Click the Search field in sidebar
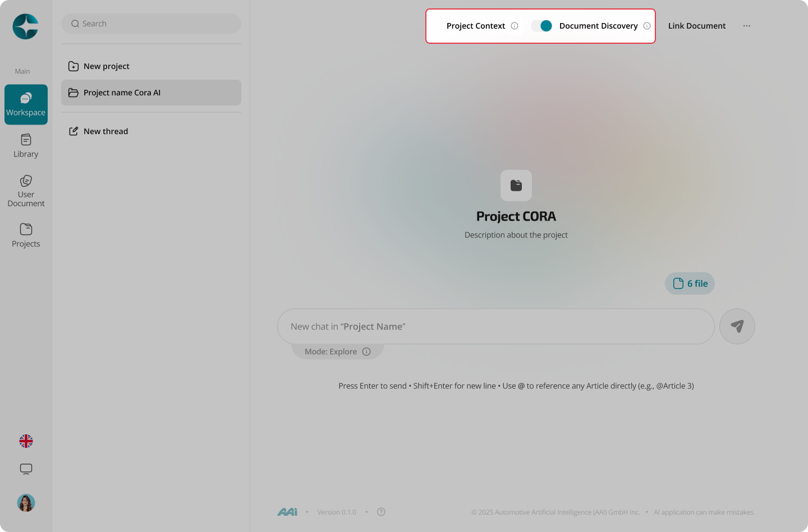Image resolution: width=808 pixels, height=532 pixels. (151, 24)
